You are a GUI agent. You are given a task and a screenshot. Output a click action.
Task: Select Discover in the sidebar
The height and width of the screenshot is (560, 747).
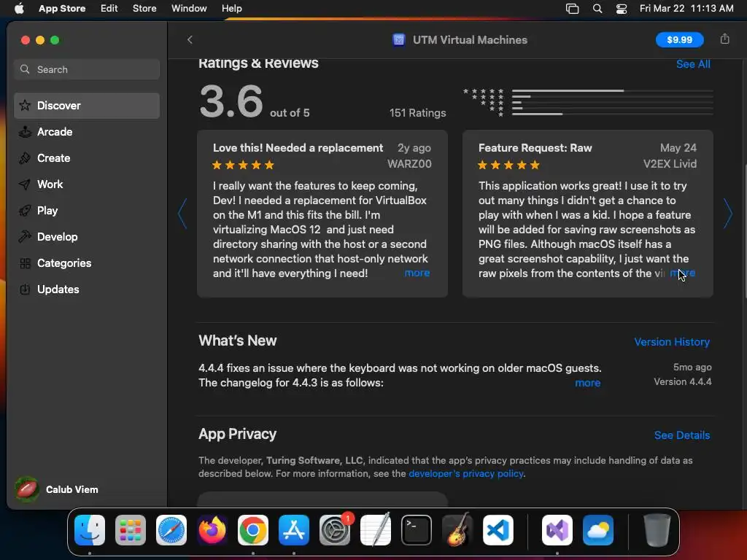[87, 106]
